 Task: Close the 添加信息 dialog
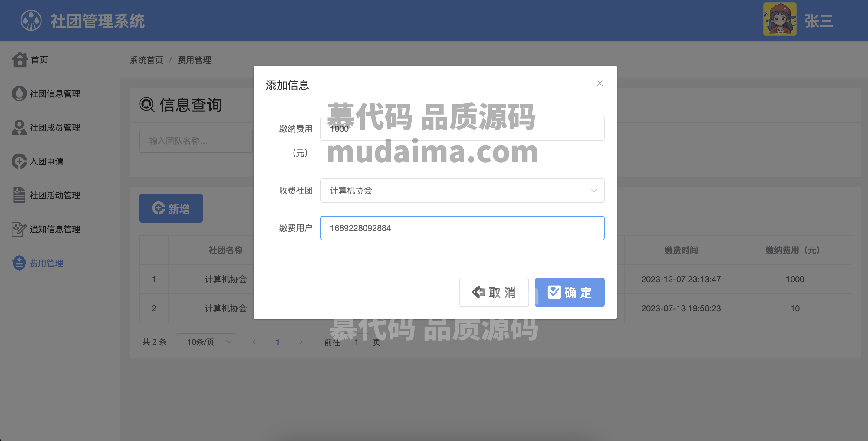[600, 83]
